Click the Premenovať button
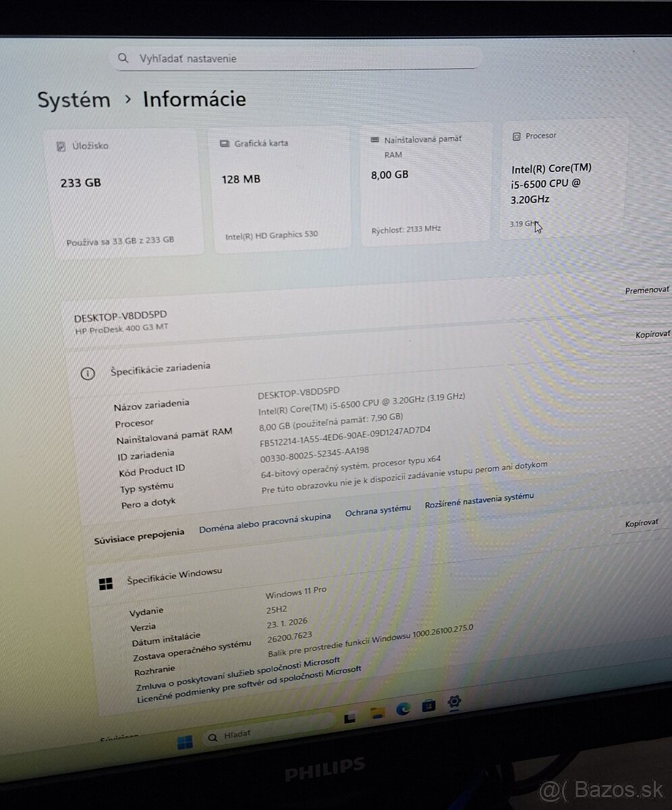The height and width of the screenshot is (810, 672). [x=646, y=289]
